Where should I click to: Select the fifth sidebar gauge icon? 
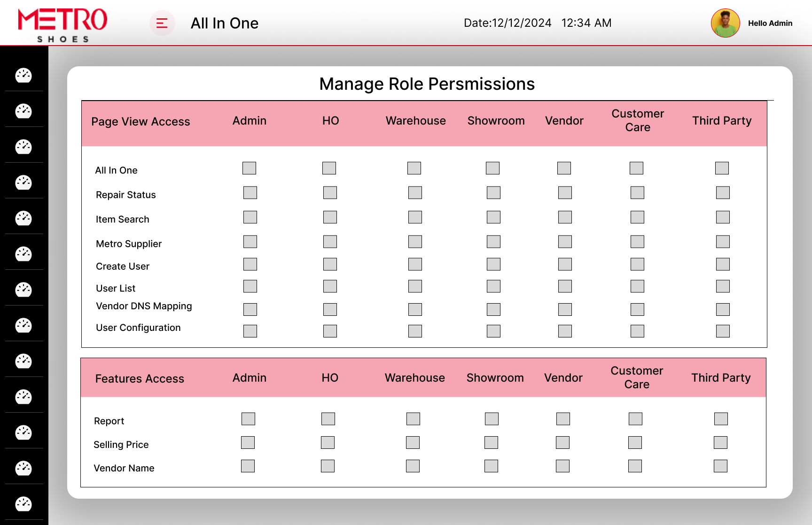pos(23,218)
